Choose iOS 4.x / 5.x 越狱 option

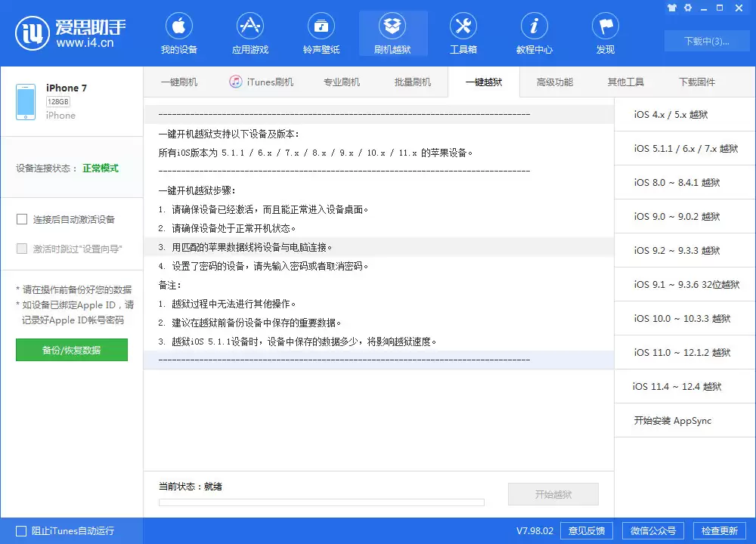click(685, 115)
